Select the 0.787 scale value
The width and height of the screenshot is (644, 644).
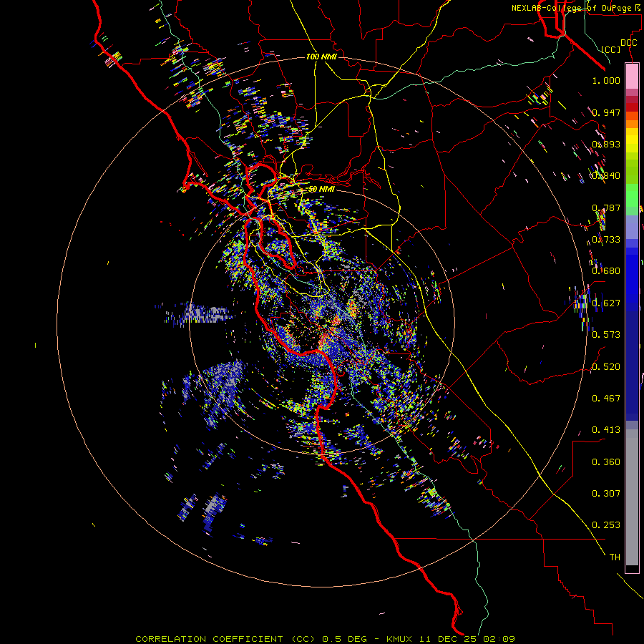click(606, 208)
